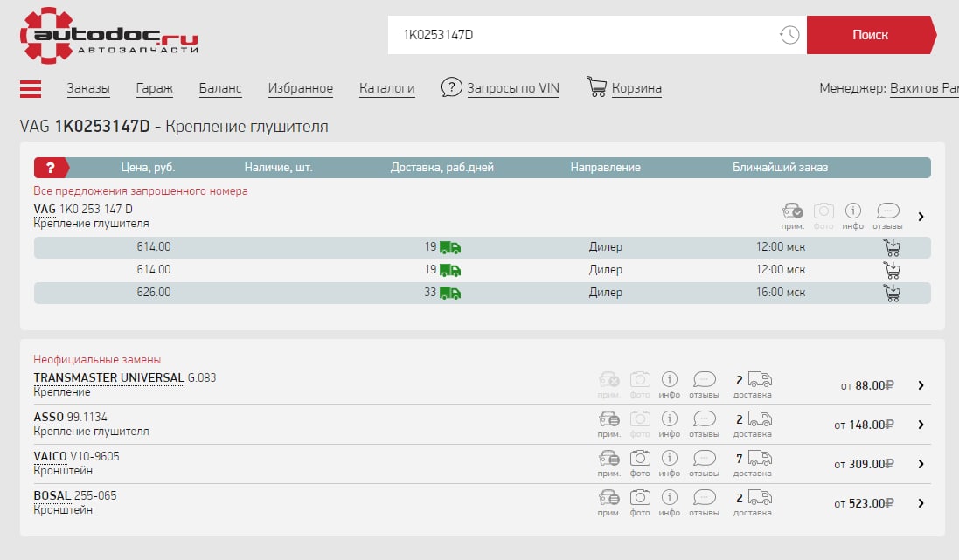Click the BOSAL brand link
959x560 pixels.
(x=52, y=495)
